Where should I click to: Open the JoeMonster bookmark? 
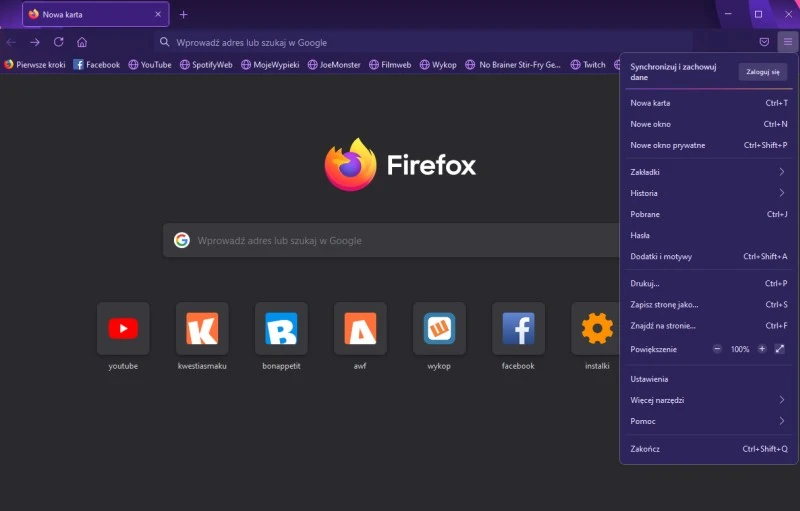point(334,65)
